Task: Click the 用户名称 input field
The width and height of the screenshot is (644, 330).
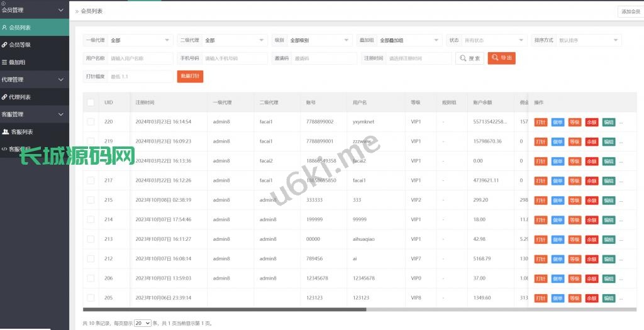Action: click(x=140, y=58)
